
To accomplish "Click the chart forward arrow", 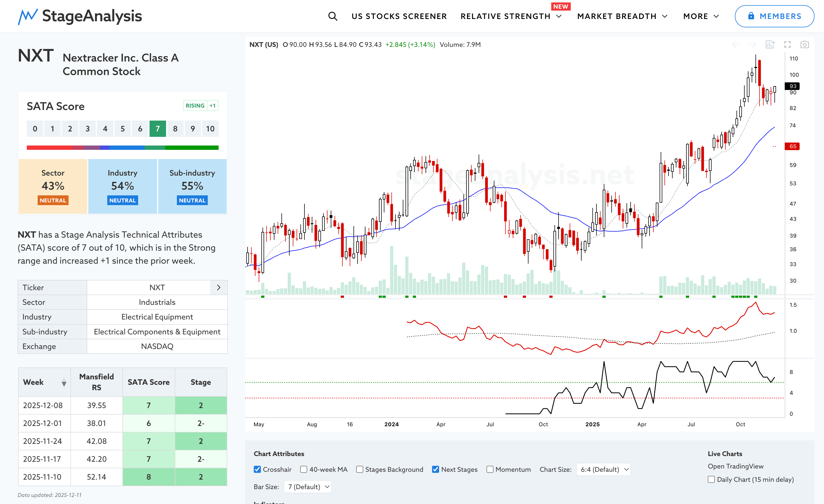I will point(752,44).
